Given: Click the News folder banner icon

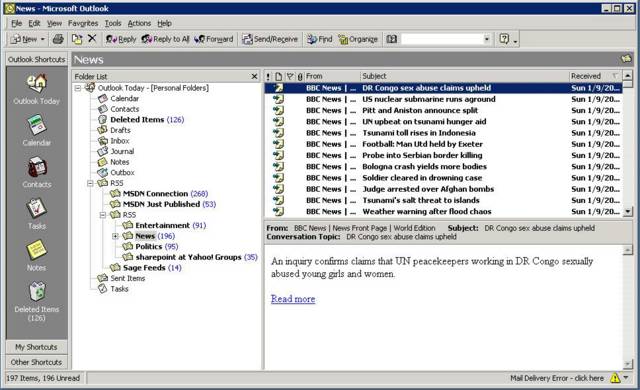Looking at the screenshot, I should 626,59.
